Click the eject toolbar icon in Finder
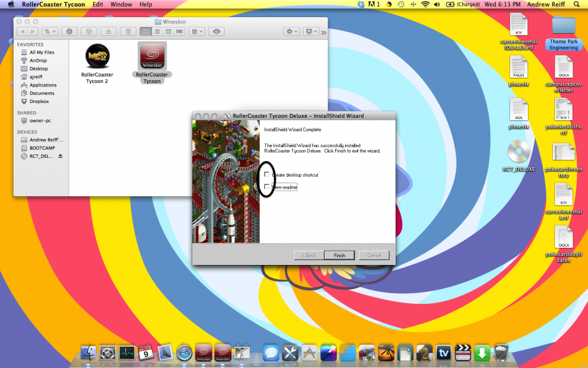This screenshot has width=588, height=368. point(108,31)
